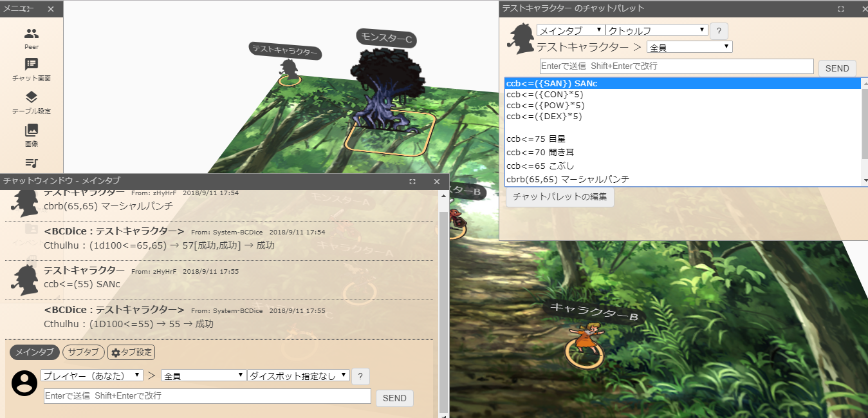Screen dimensions: 868x418
Task: Click scroll-down arrow of palette list
Action: tap(865, 180)
